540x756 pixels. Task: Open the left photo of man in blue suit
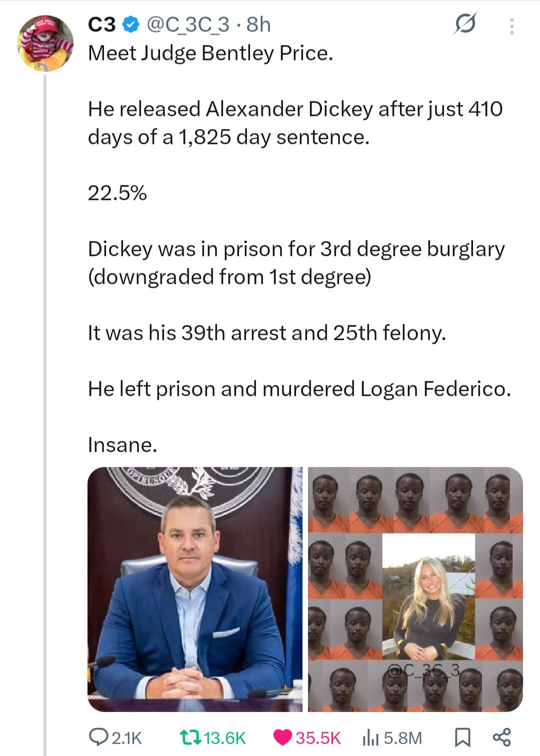[195, 589]
